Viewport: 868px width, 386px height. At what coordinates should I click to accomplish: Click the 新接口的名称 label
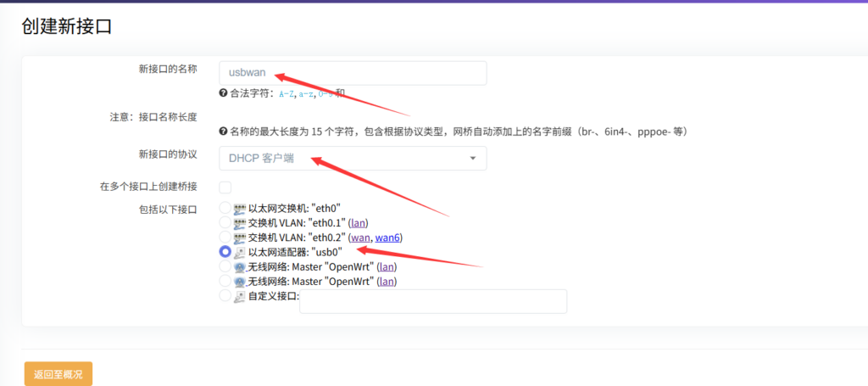(168, 70)
